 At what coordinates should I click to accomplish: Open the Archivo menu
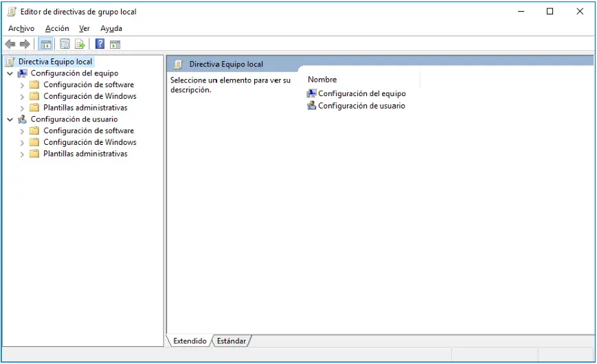[21, 29]
